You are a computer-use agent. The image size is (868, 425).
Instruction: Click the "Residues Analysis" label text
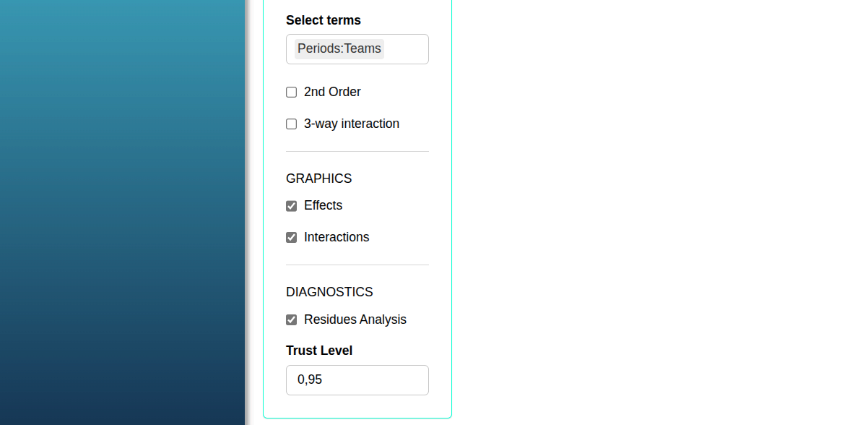[355, 319]
